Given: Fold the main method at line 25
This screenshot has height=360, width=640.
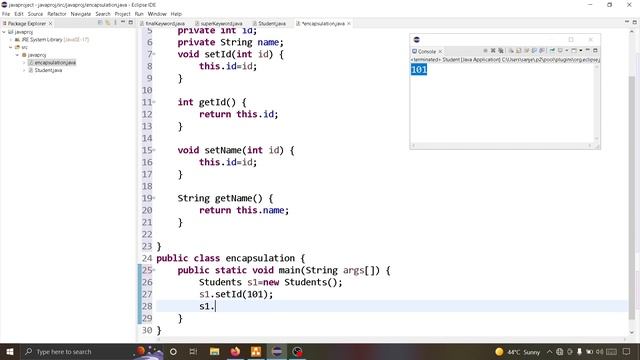Looking at the screenshot, I should [154, 270].
